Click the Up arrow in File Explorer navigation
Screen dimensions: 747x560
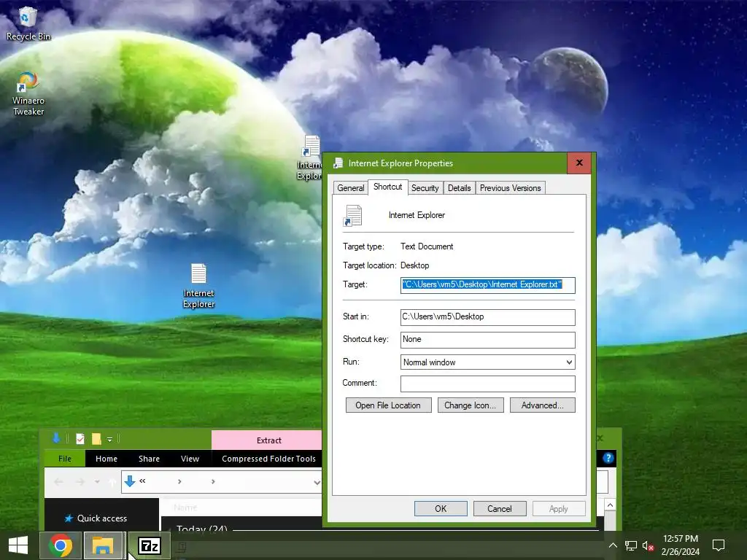point(112,482)
